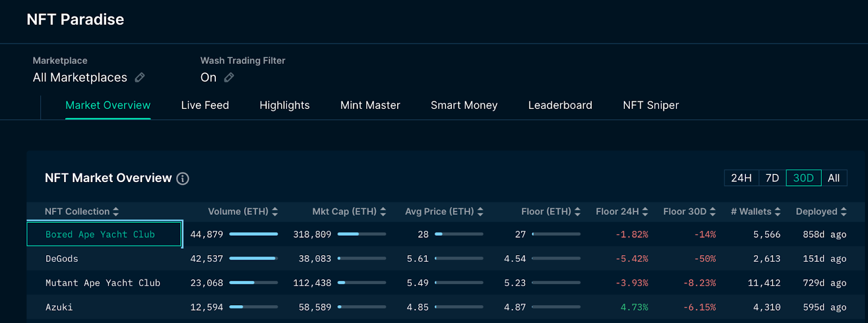
Task: Click the Mkt Cap (ETH) header
Action: (344, 211)
